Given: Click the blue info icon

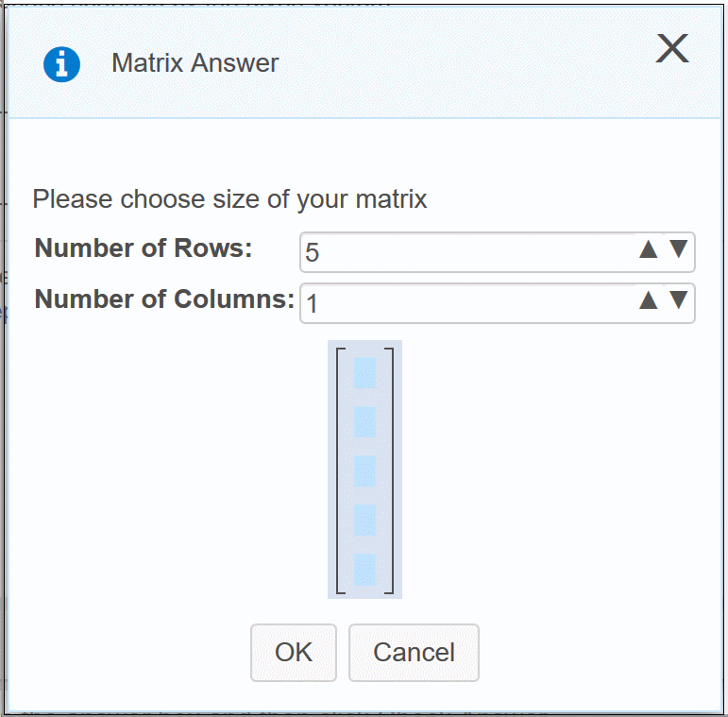Looking at the screenshot, I should pos(61,64).
